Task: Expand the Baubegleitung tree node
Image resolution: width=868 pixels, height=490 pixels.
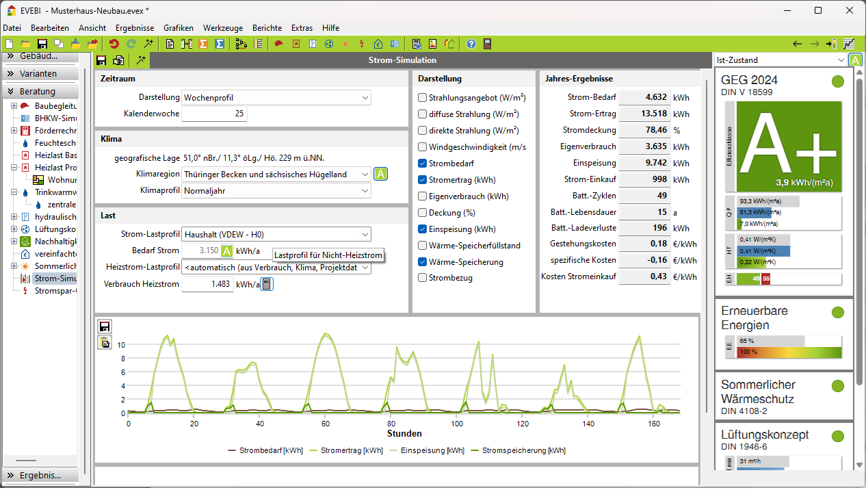Action: 14,106
